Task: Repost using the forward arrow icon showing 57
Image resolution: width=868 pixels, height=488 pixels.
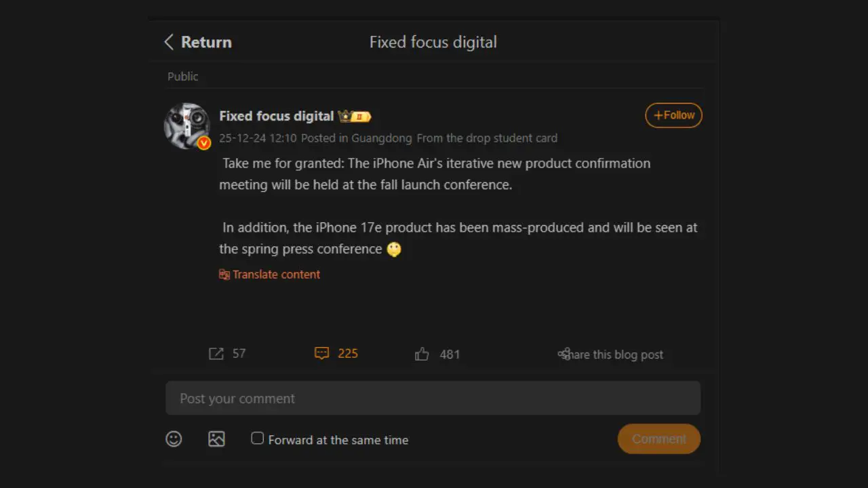Action: pos(216,353)
